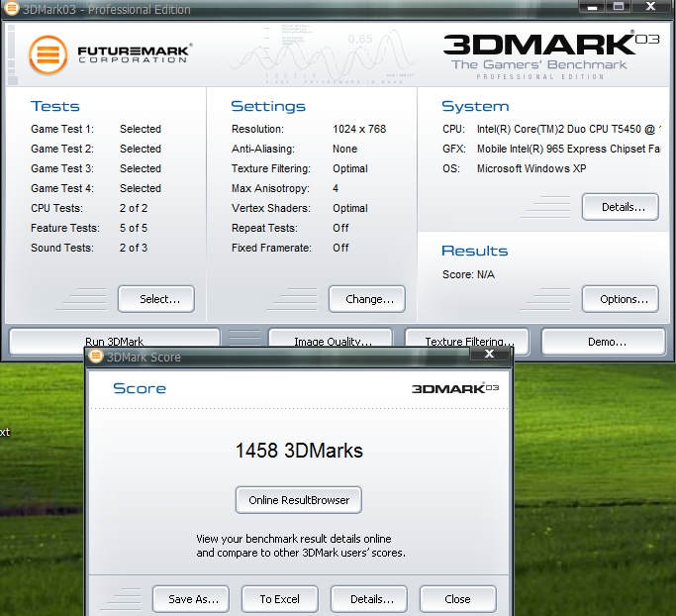Click the Feature Tests value 5 of 5
Screen dimensions: 676x616
(x=134, y=228)
